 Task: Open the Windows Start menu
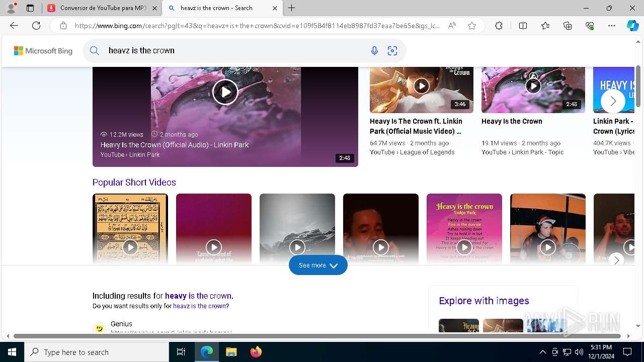[x=12, y=352]
